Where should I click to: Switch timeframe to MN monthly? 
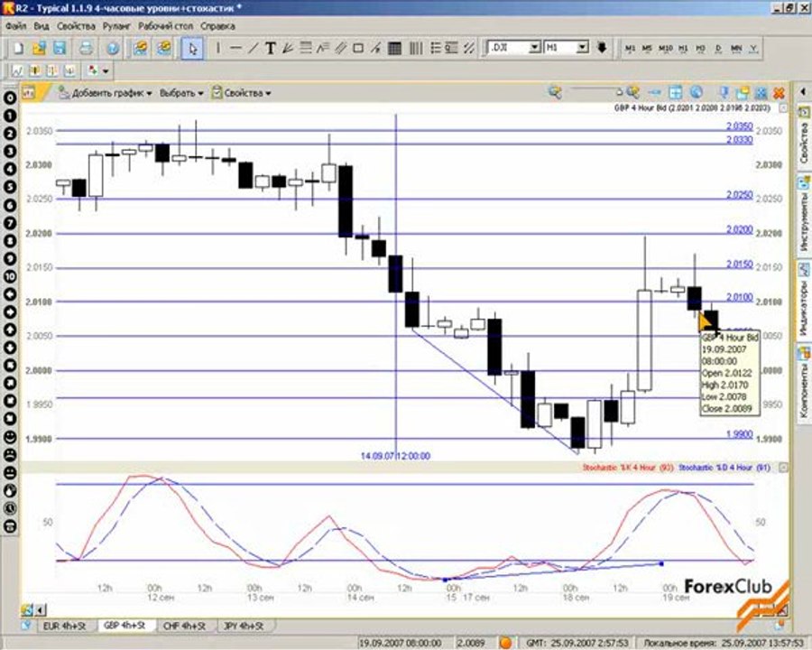(x=736, y=48)
